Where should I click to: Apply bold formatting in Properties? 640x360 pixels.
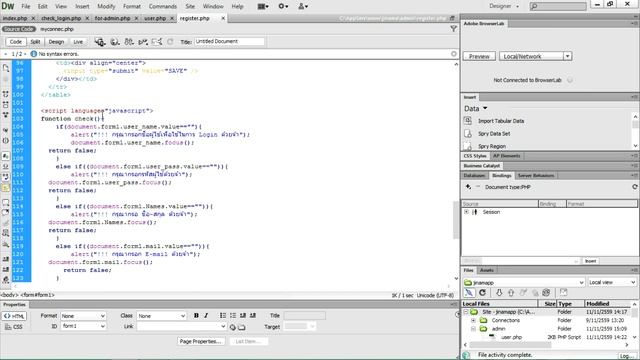pyautogui.click(x=196, y=316)
